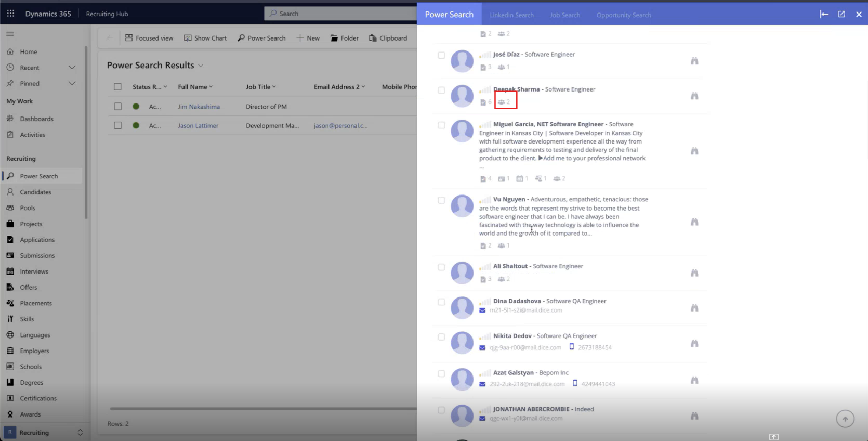Open the Jason Lattimer record link

[198, 126]
